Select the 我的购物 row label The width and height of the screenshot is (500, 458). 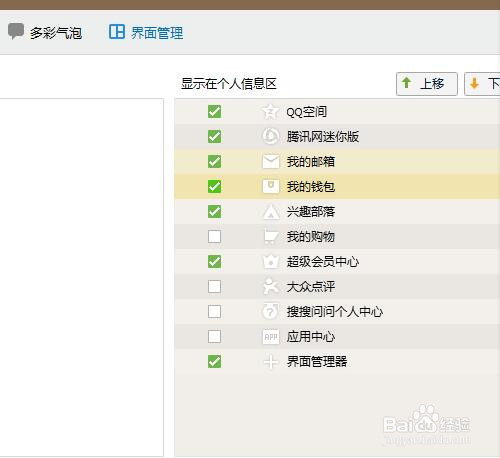(x=311, y=237)
